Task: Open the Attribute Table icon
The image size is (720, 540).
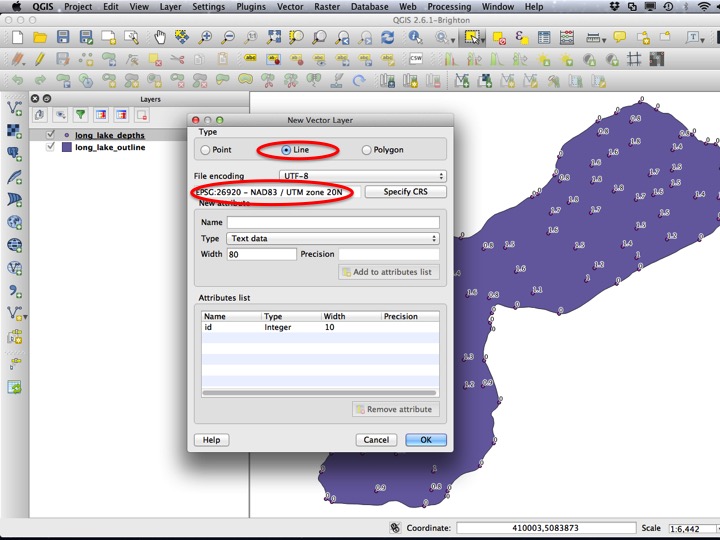Action: tap(544, 37)
